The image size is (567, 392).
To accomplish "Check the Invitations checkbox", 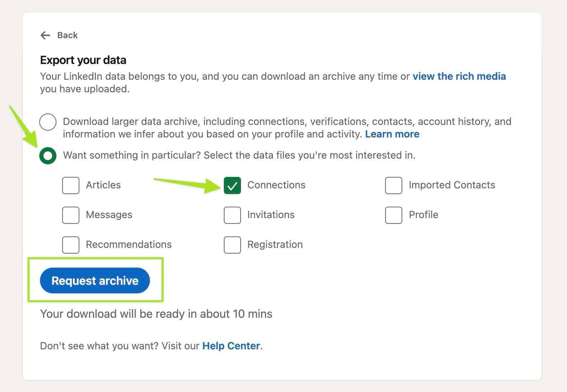I will pyautogui.click(x=232, y=215).
